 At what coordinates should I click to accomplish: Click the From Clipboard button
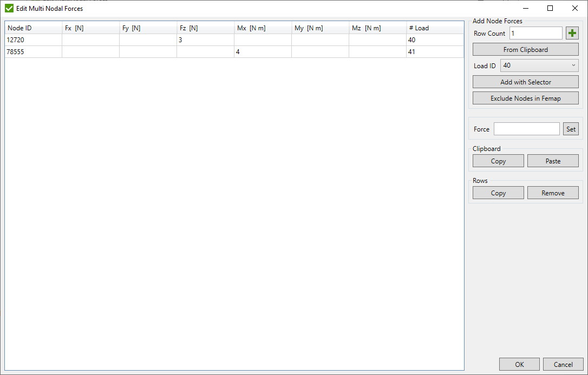(525, 50)
